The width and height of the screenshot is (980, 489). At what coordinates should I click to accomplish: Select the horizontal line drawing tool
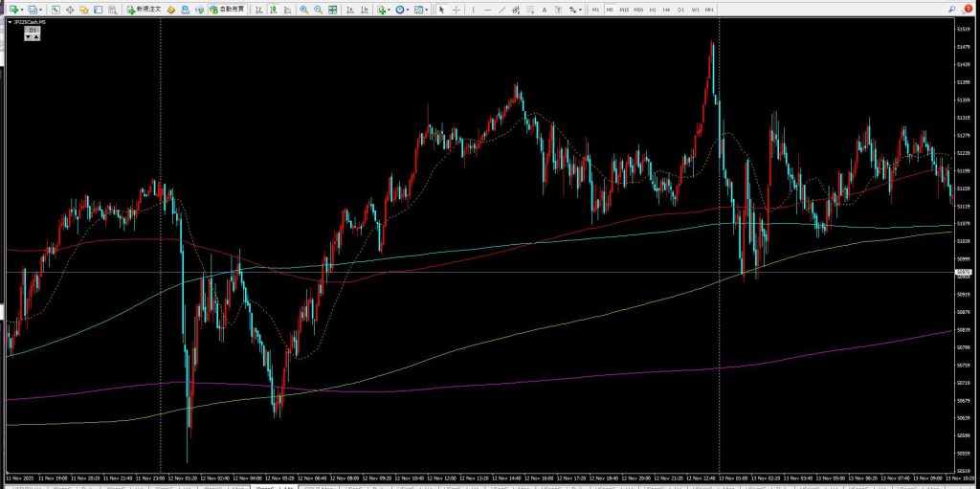point(488,10)
